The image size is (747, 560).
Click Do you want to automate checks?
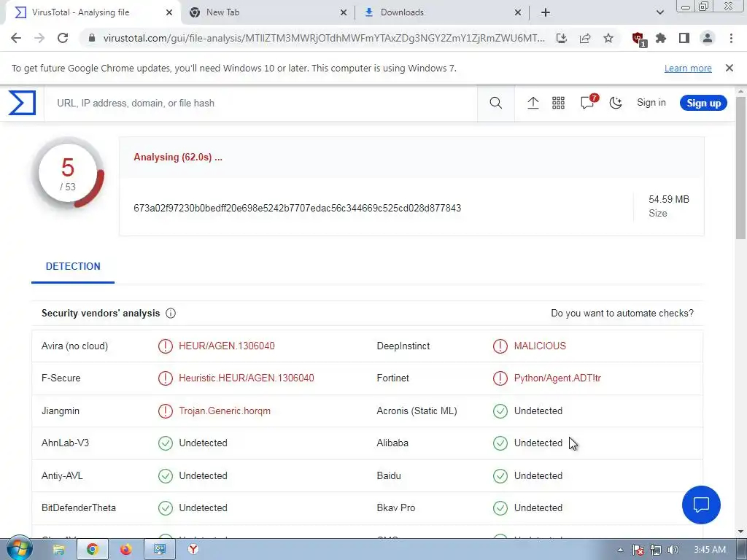click(x=622, y=314)
